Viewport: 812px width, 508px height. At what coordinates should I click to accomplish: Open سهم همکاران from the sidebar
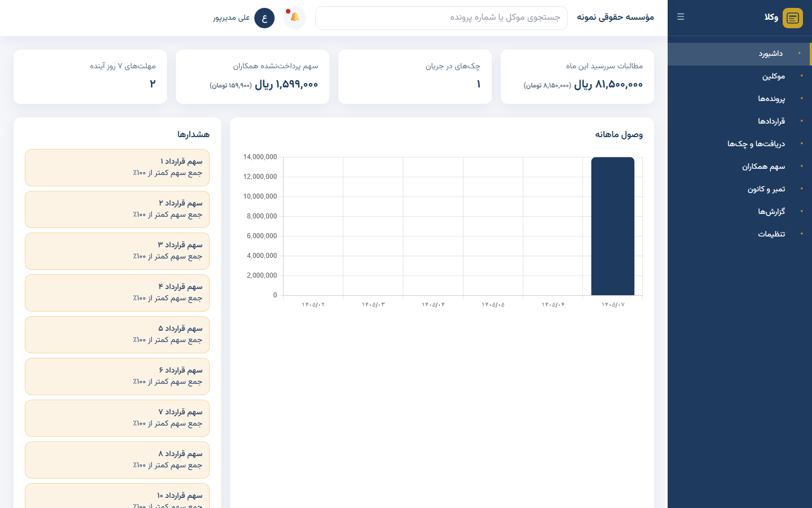tap(740, 167)
